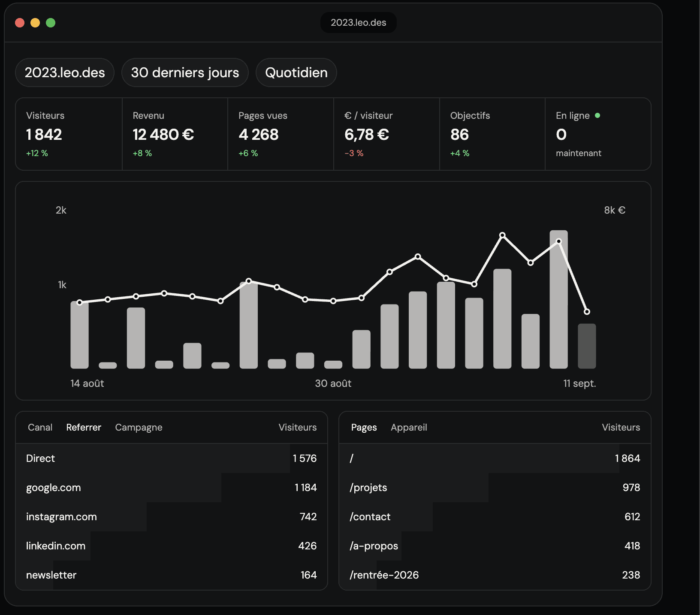Image resolution: width=700 pixels, height=615 pixels.
Task: Open the Quotidien interval selector
Action: coord(296,72)
